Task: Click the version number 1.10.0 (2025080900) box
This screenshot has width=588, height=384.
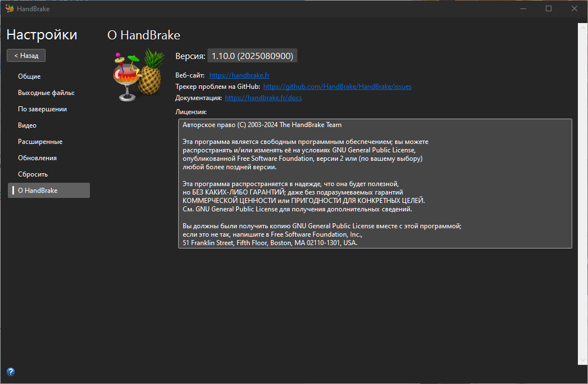Action: coord(252,56)
